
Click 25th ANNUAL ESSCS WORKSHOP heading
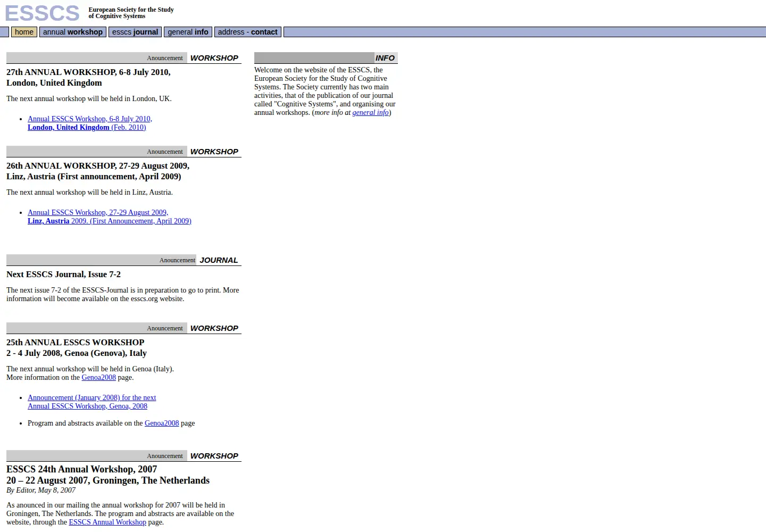pos(77,348)
